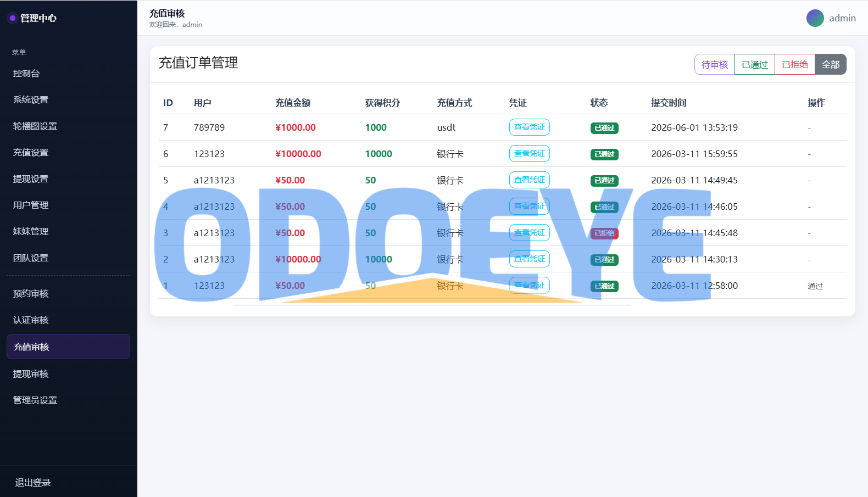Click 退出登录 to log out

(33, 483)
